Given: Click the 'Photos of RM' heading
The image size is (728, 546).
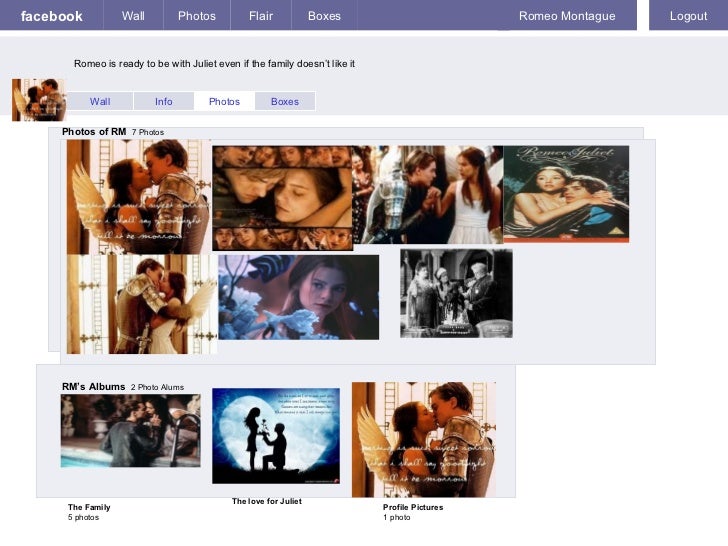Looking at the screenshot, I should 94,132.
